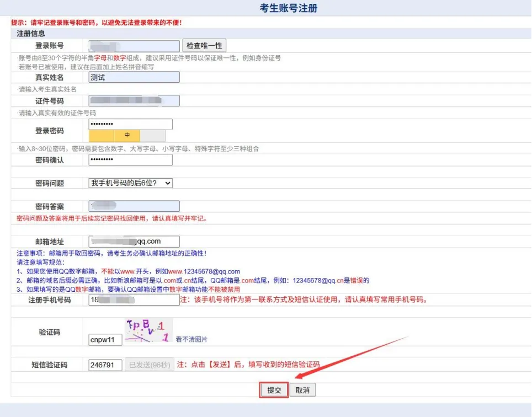
Task: Click the red note 点击【发送】后
Action: pyautogui.click(x=248, y=365)
